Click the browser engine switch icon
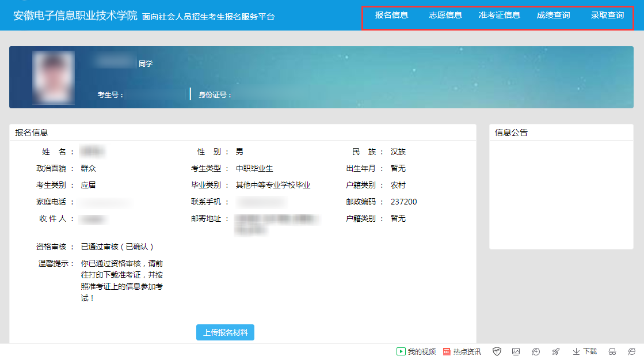644x356 pixels. pos(631,351)
